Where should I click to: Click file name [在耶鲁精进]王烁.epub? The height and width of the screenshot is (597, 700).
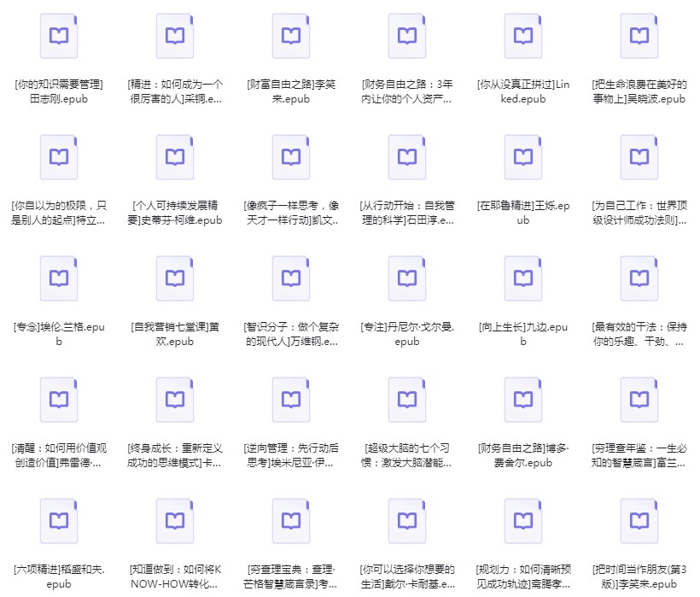click(x=523, y=213)
